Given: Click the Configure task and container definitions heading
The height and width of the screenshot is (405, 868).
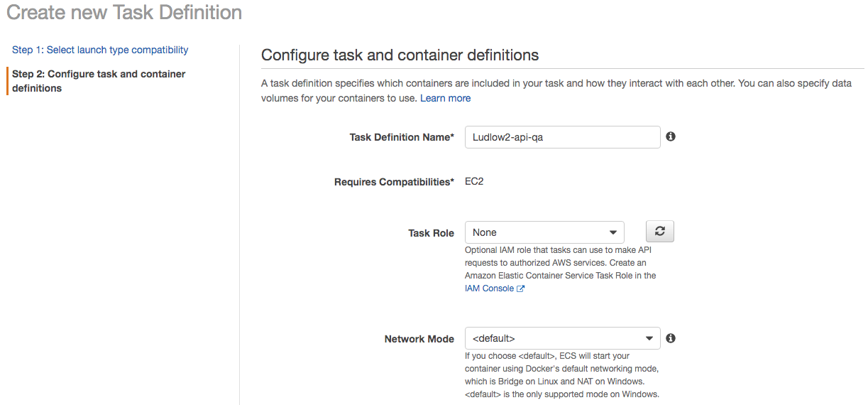Looking at the screenshot, I should point(400,55).
